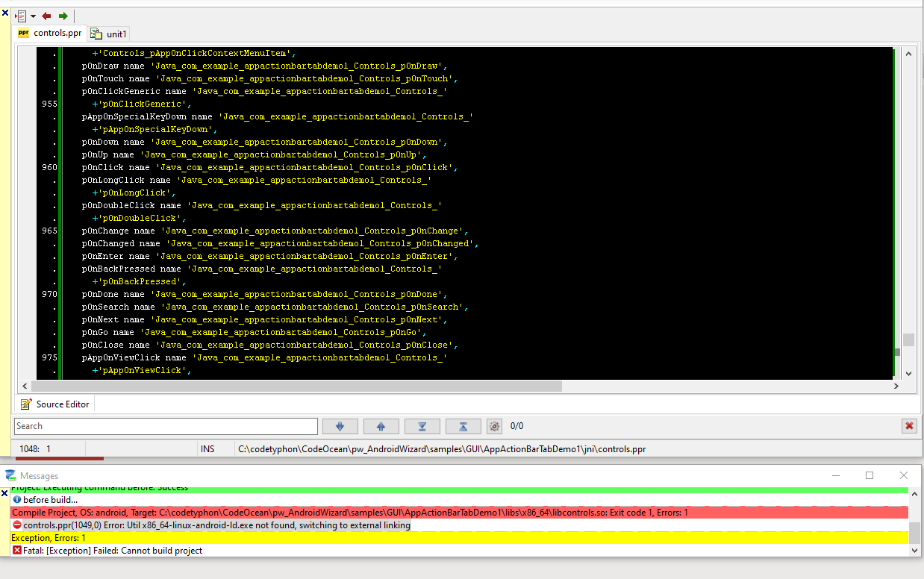
Task: Click the pOnDraw name code line
Action: tap(264, 66)
